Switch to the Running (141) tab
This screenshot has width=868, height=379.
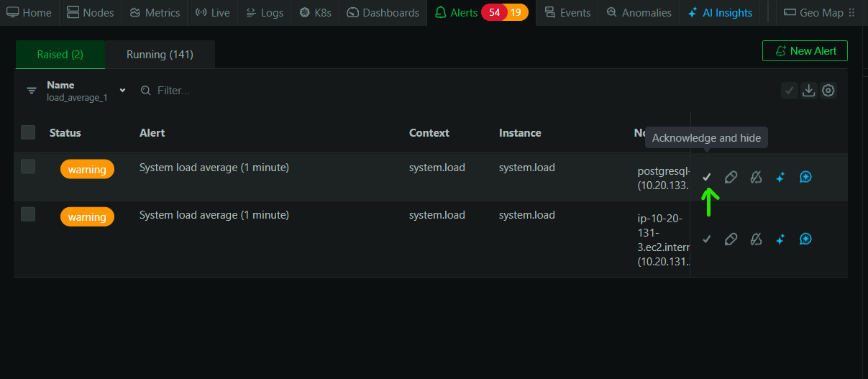pos(160,55)
